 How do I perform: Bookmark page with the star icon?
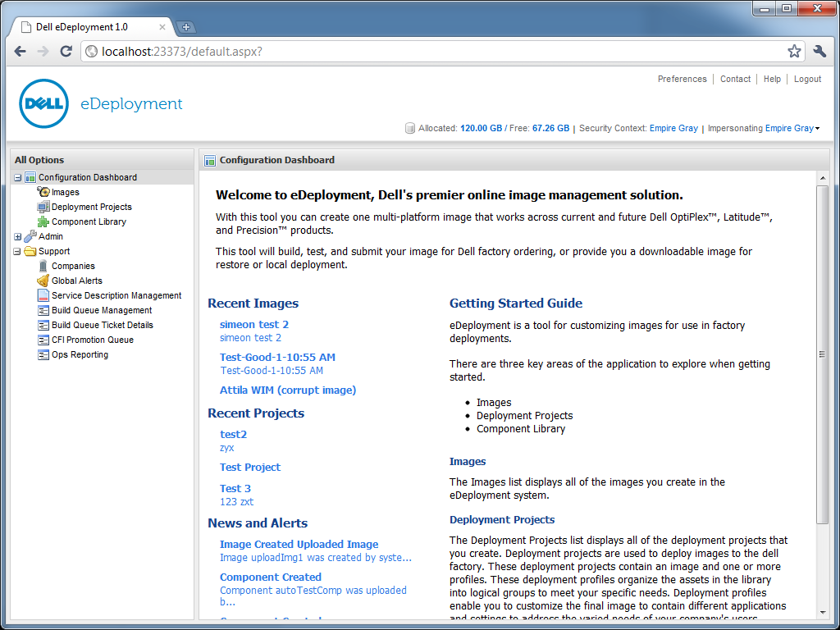pos(794,52)
